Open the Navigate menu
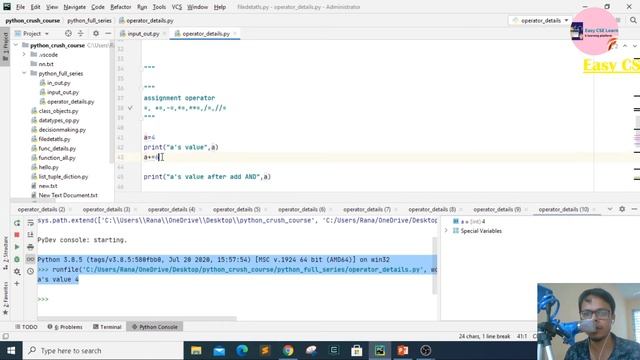Image resolution: width=640 pixels, height=360 pixels. (75, 7)
